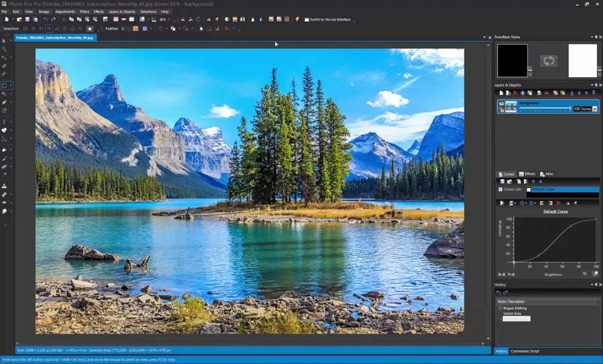This screenshot has height=364, width=603.
Task: Expand the selection tool flyout arrow
Action: pos(11,86)
